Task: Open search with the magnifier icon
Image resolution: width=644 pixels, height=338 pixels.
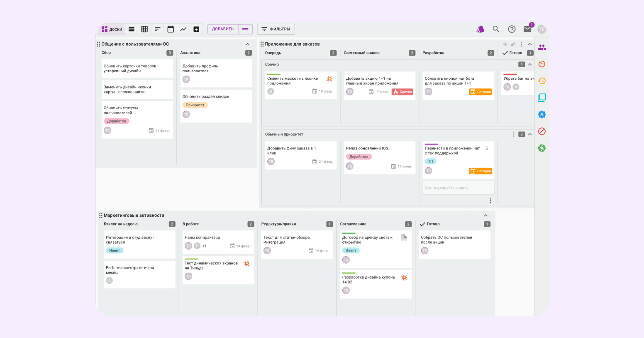Action: click(x=496, y=29)
